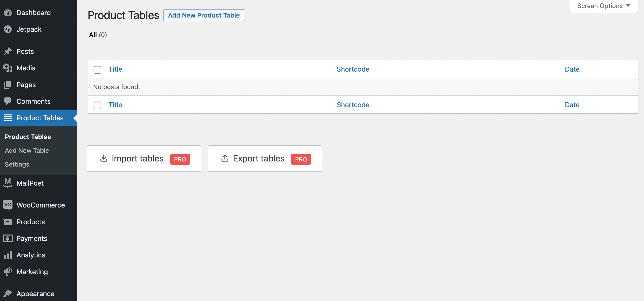Viewport: 644px width, 301px height.
Task: Click the Comments bubble icon
Action: [x=8, y=101]
